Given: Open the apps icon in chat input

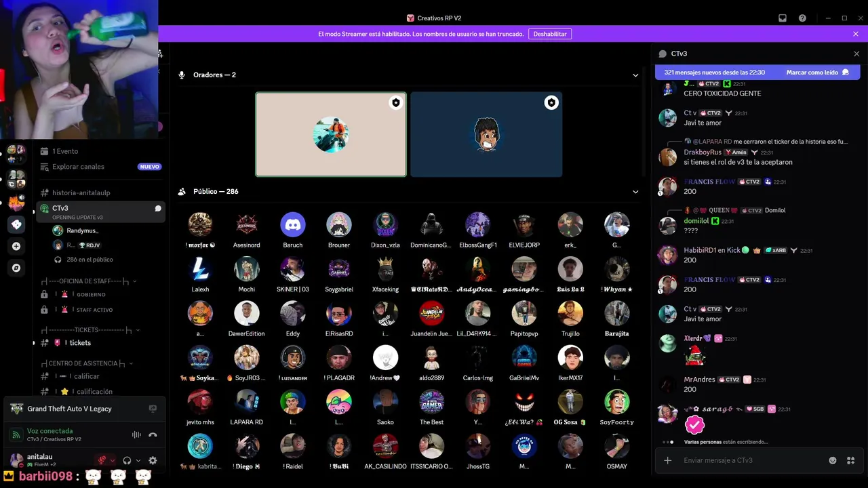Looking at the screenshot, I should (850, 460).
